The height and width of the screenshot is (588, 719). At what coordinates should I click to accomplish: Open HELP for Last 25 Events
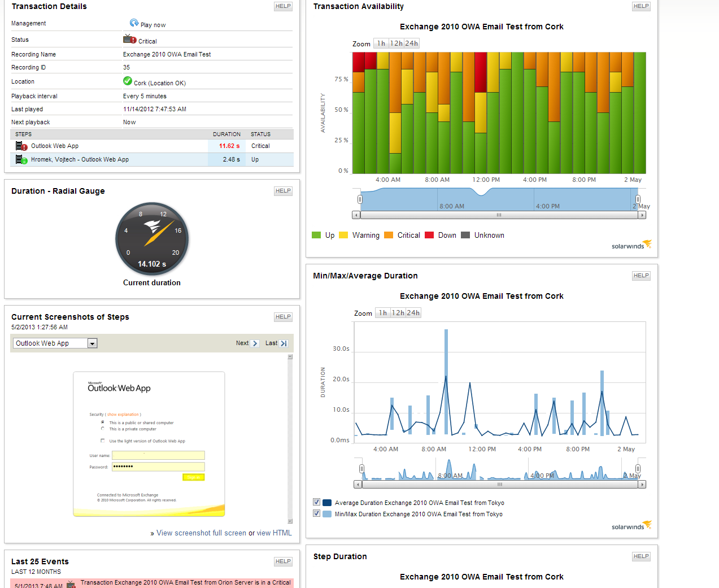(x=283, y=561)
